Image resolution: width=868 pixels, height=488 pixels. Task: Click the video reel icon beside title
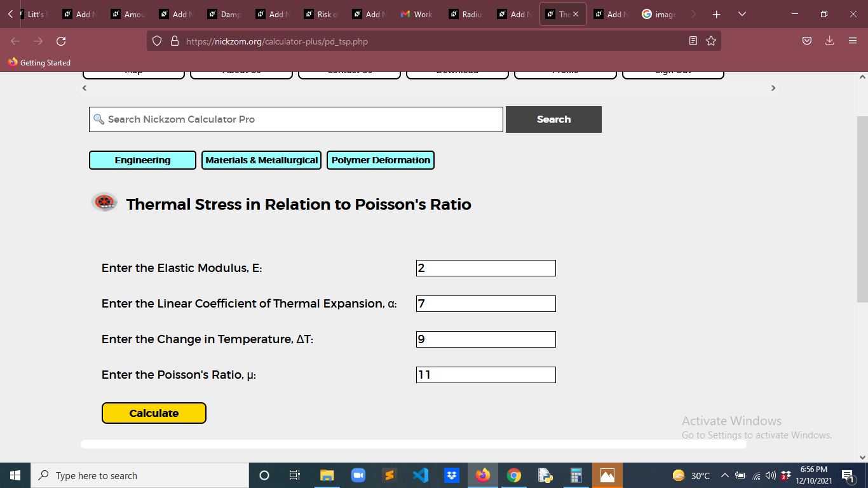(104, 202)
